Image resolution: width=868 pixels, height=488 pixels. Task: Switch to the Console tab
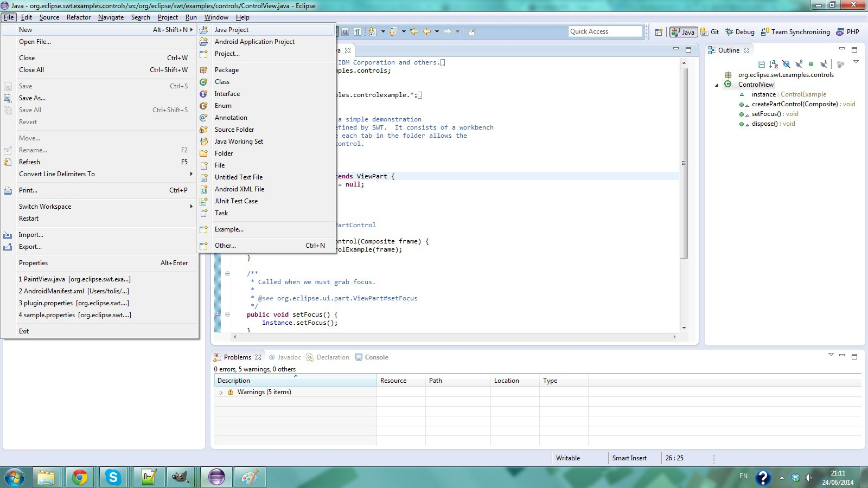[x=372, y=357]
